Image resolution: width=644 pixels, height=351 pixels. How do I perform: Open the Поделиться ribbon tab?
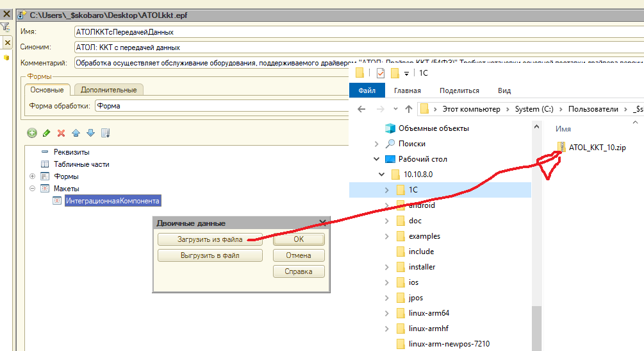(459, 90)
